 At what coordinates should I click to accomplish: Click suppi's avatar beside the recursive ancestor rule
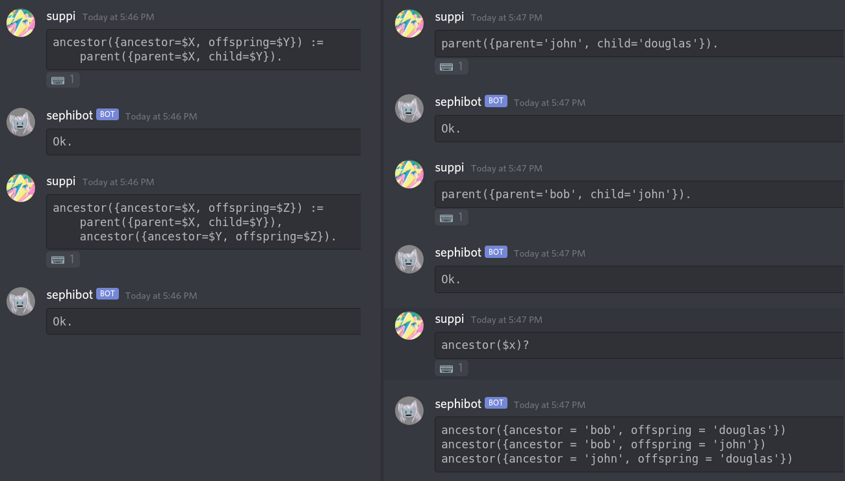[20, 187]
